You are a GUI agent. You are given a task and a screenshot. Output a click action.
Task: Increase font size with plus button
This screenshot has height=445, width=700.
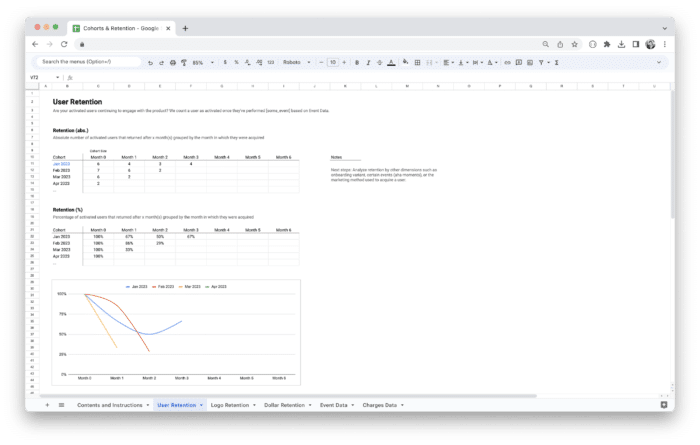click(x=344, y=62)
